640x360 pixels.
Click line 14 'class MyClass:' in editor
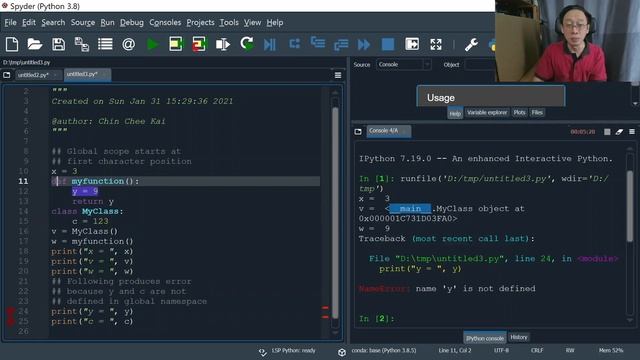coord(87,211)
